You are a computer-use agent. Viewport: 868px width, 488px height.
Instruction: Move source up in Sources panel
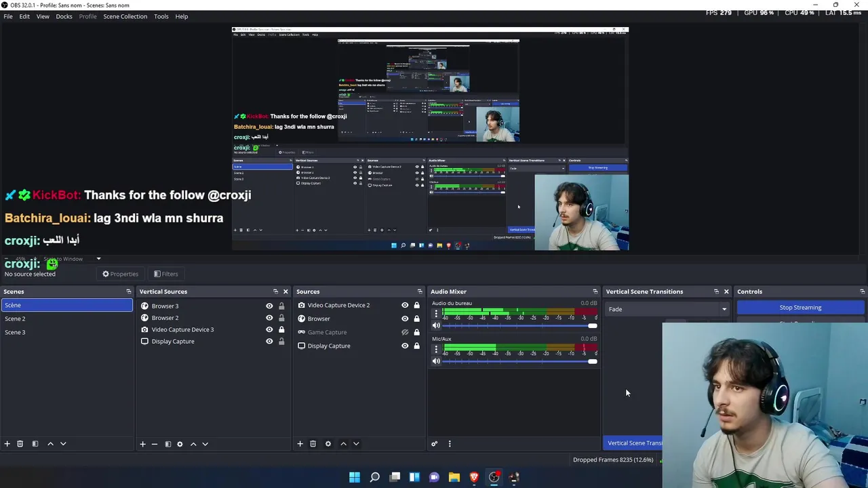click(x=343, y=444)
